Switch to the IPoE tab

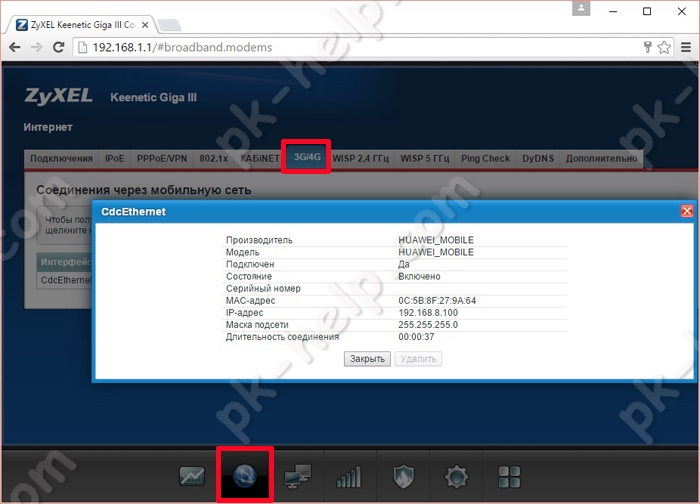pyautogui.click(x=115, y=158)
